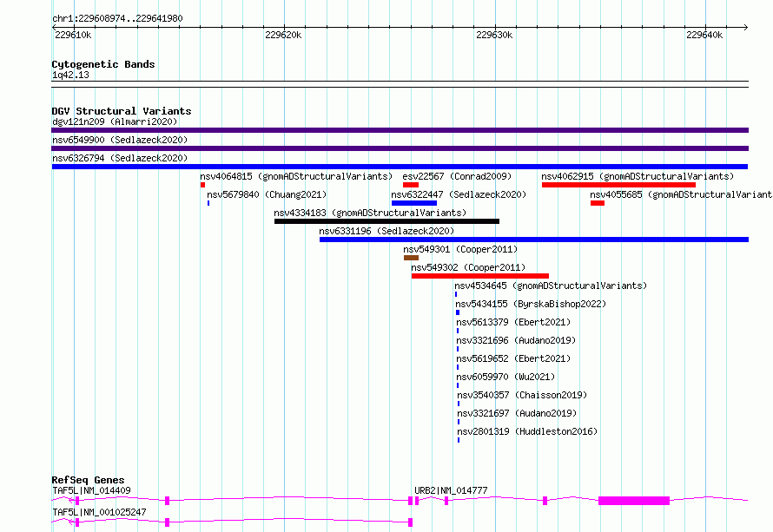Select the purple bar under dgv121n209

coord(400,130)
